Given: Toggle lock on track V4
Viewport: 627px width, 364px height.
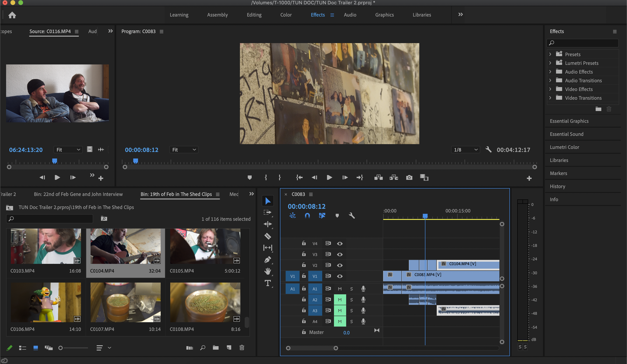Looking at the screenshot, I should point(304,243).
